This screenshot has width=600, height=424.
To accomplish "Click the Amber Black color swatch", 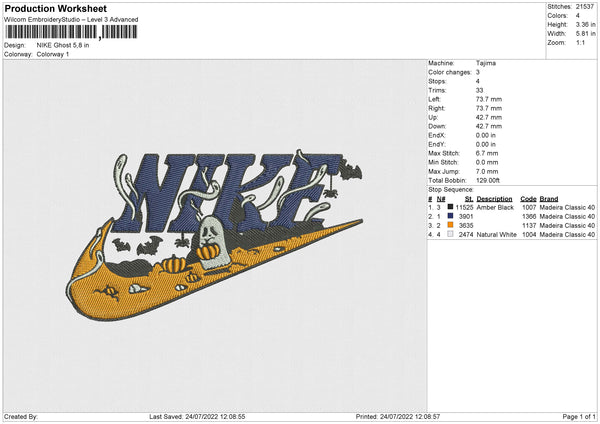I will (450, 207).
